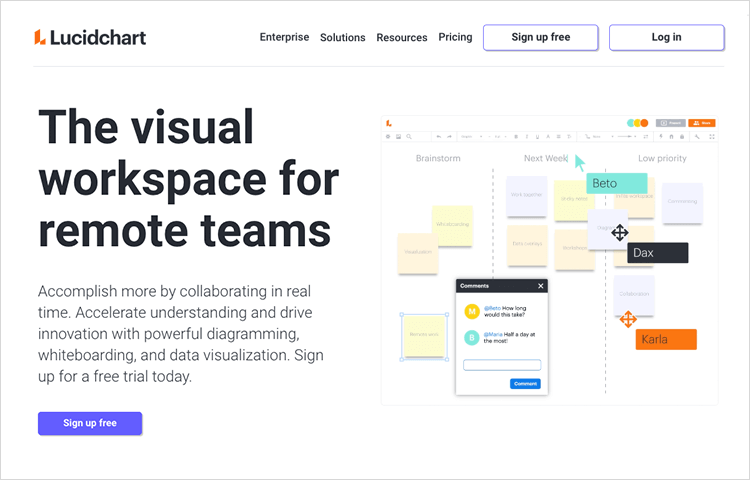This screenshot has width=750, height=480.
Task: Click the headline "The visual workspace for remote teams"
Action: pyautogui.click(x=188, y=178)
